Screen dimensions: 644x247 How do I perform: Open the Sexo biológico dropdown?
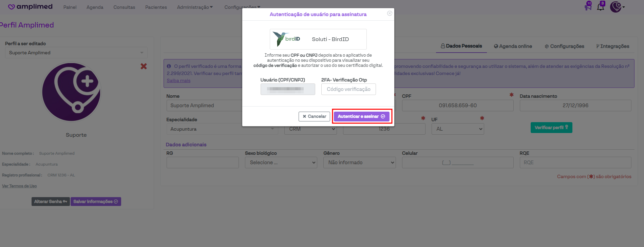[x=281, y=163]
